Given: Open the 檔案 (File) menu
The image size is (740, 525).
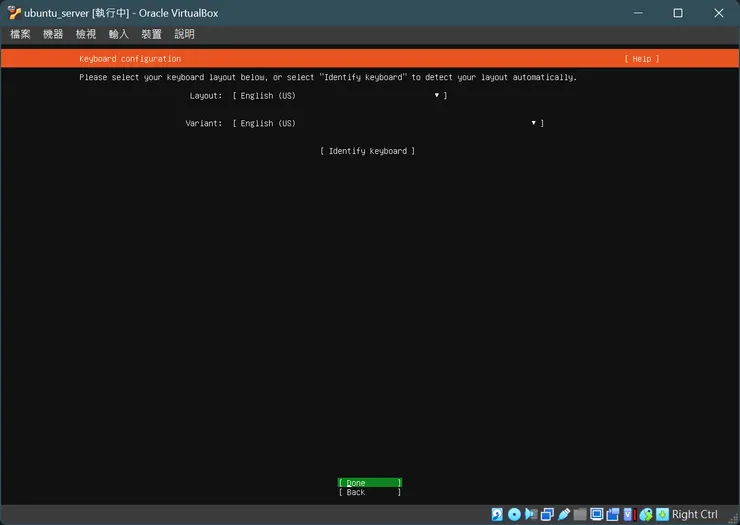Looking at the screenshot, I should 20,34.
